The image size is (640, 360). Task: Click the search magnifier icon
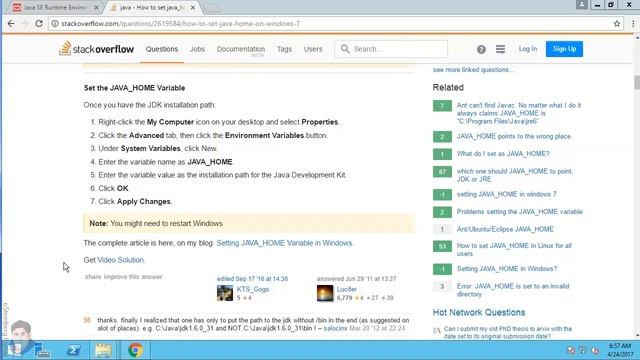pos(345,49)
